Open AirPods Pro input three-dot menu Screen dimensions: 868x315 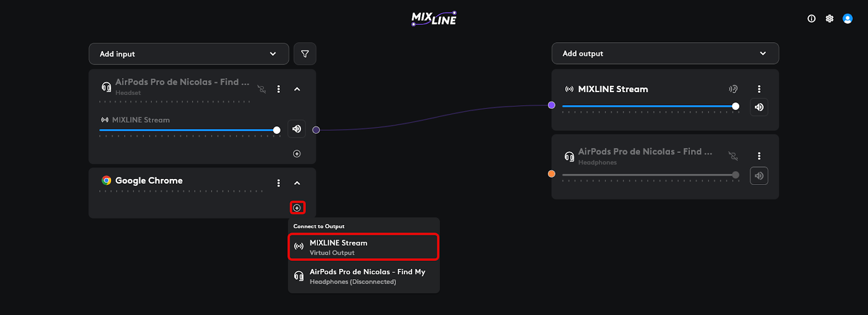click(x=279, y=89)
